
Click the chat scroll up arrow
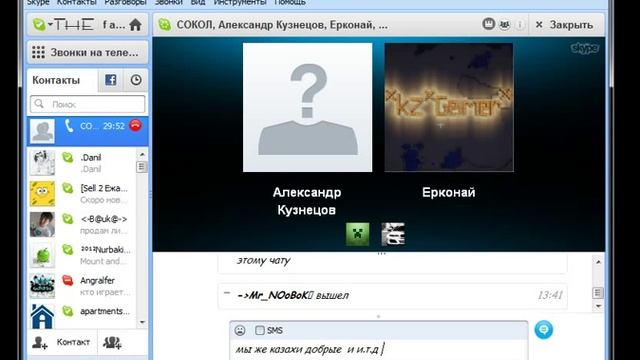coord(598,262)
